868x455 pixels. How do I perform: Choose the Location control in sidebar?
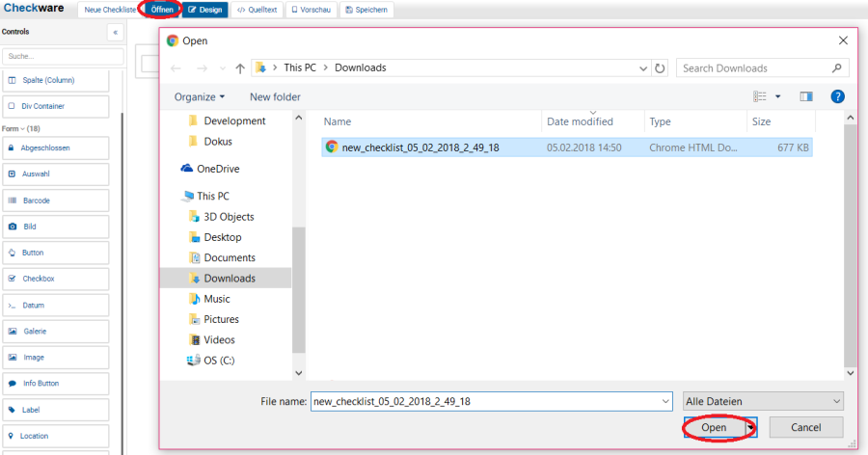tap(55, 436)
